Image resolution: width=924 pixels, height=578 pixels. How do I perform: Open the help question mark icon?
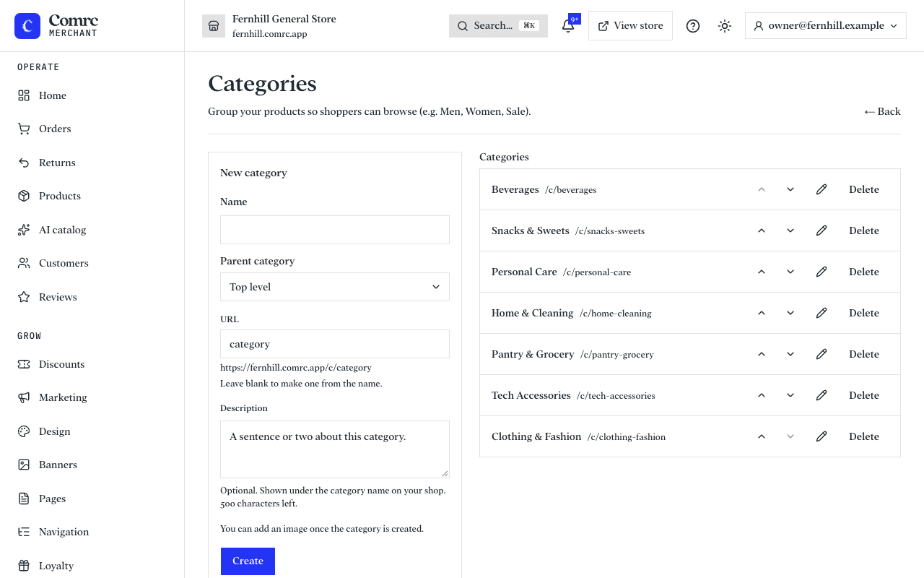693,26
